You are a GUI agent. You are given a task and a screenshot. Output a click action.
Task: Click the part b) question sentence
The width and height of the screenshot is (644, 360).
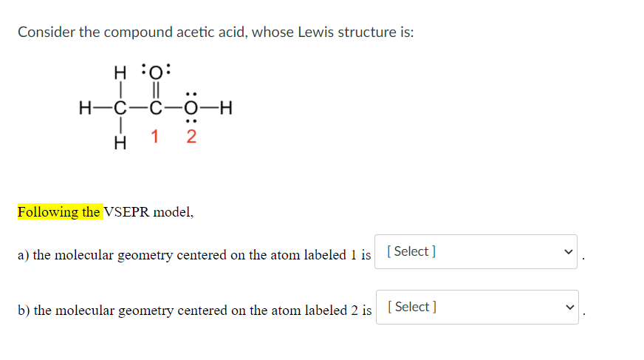point(194,310)
